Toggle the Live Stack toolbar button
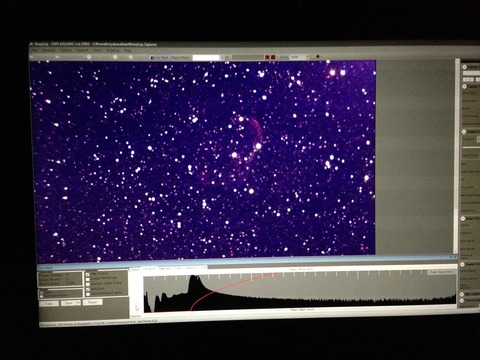This screenshot has width=480, height=360. pyautogui.click(x=160, y=57)
